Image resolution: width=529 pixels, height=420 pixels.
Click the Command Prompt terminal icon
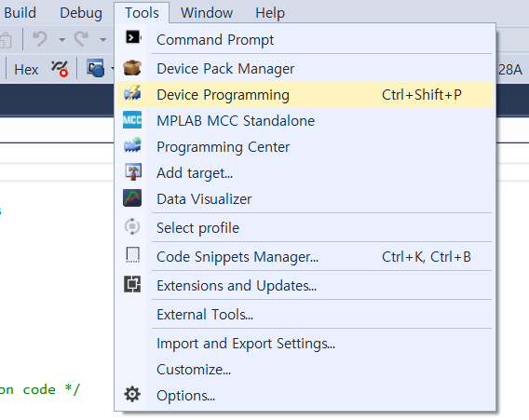pyautogui.click(x=133, y=37)
